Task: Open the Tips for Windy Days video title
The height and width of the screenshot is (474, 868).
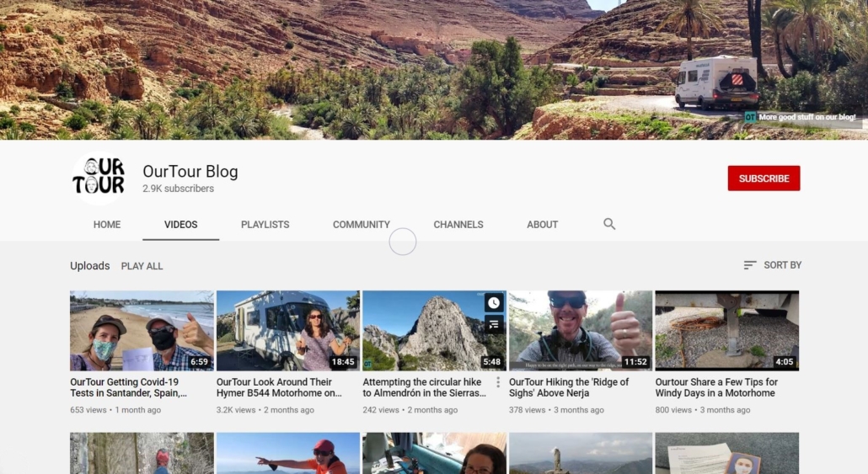Action: pos(716,387)
